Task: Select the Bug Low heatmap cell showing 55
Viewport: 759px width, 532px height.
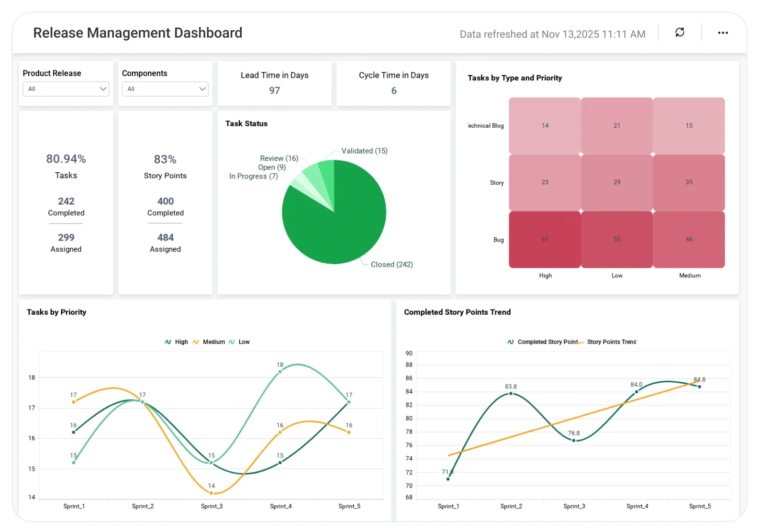Action: [x=617, y=239]
